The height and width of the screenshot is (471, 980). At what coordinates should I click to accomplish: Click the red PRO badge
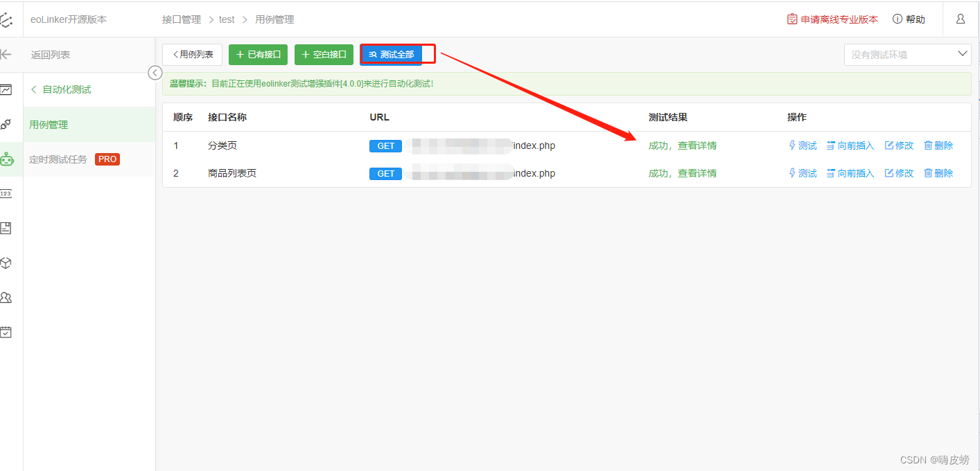[107, 159]
